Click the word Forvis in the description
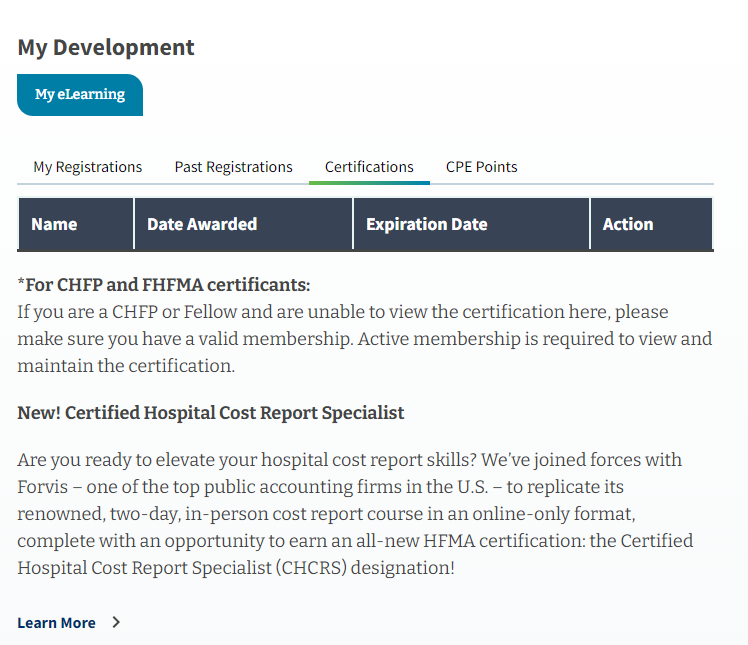The image size is (748, 645). point(43,487)
